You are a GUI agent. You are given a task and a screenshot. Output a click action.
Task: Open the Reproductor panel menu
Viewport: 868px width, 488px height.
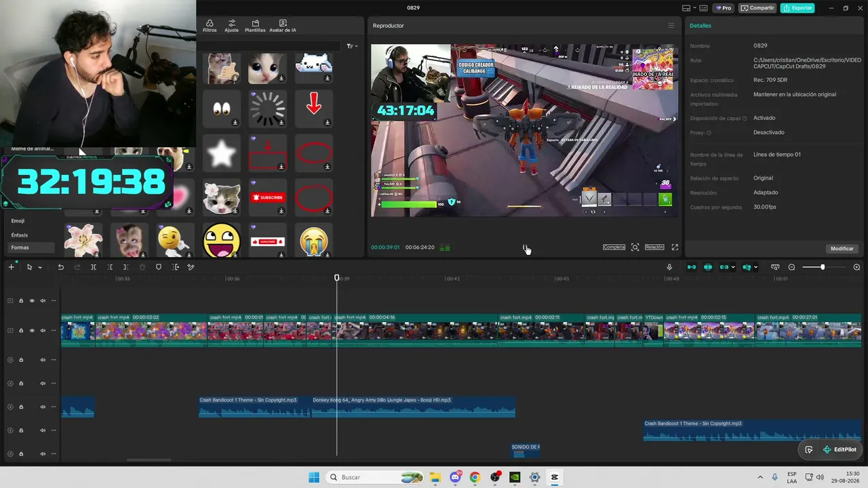coord(671,26)
